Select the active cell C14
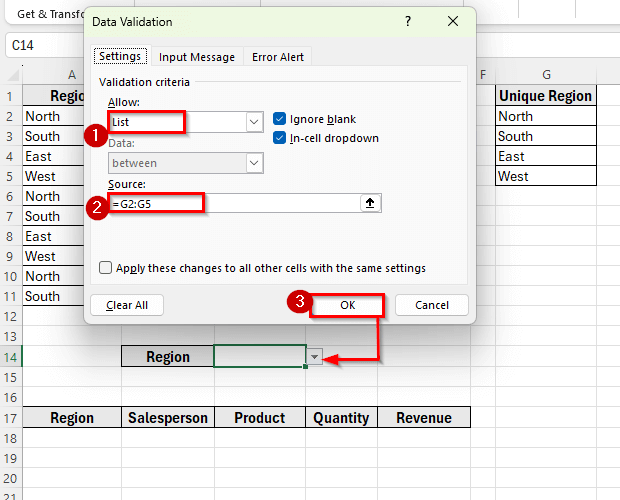620x500 pixels. pos(260,357)
